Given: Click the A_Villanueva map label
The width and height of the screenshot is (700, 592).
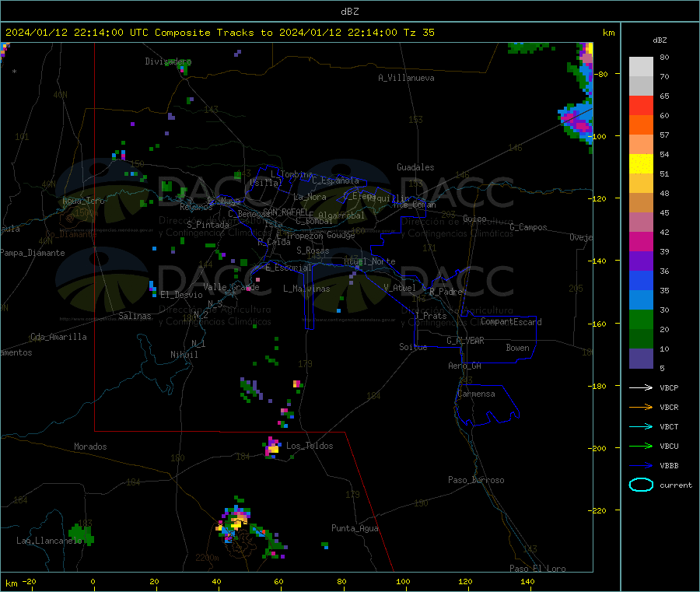Looking at the screenshot, I should coord(406,78).
